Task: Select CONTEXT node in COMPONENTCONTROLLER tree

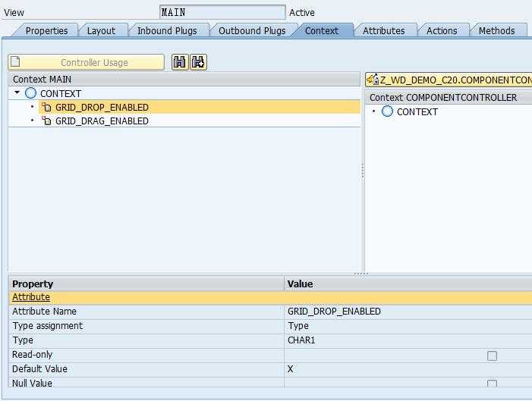Action: pyautogui.click(x=417, y=111)
